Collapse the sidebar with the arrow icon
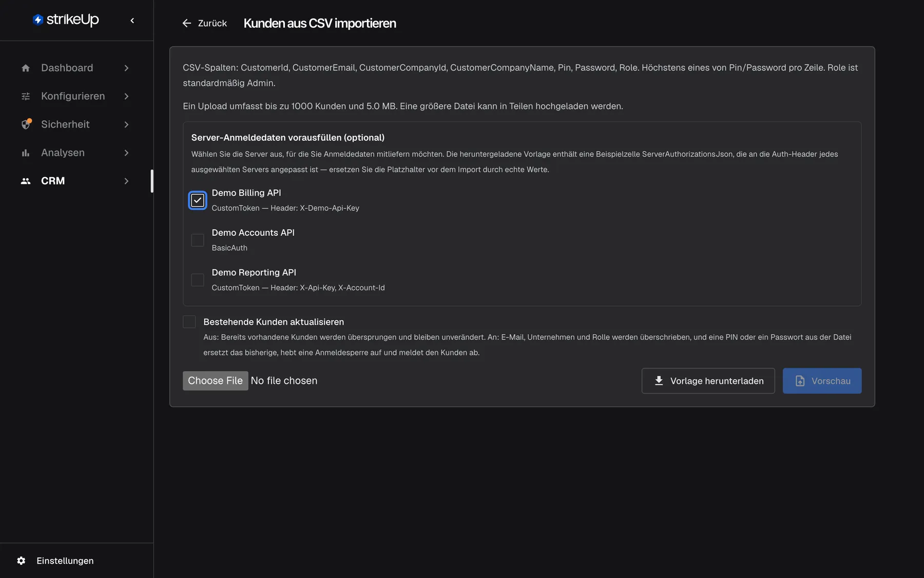Viewport: 924px width, 578px height. point(132,21)
